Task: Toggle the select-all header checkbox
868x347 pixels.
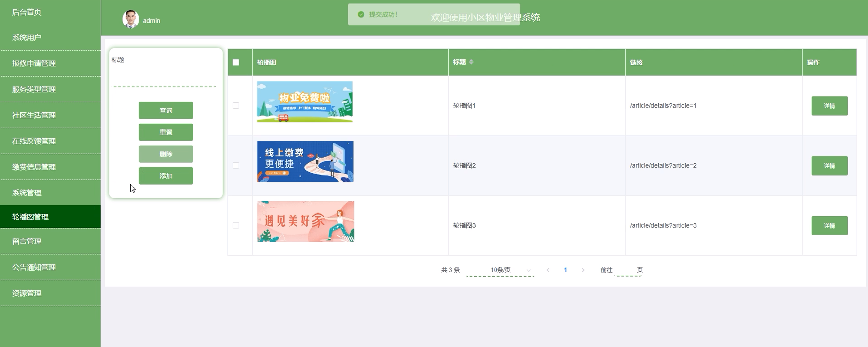Action: pyautogui.click(x=236, y=62)
